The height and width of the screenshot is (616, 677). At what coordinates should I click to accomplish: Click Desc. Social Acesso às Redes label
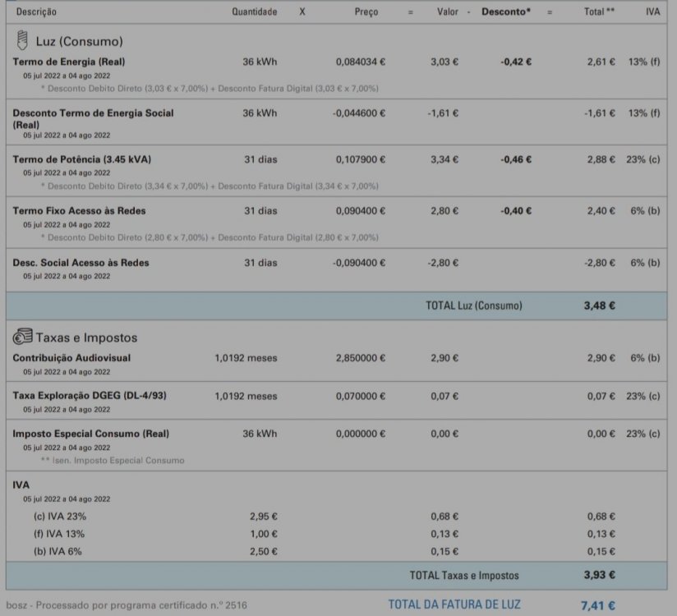coord(81,263)
